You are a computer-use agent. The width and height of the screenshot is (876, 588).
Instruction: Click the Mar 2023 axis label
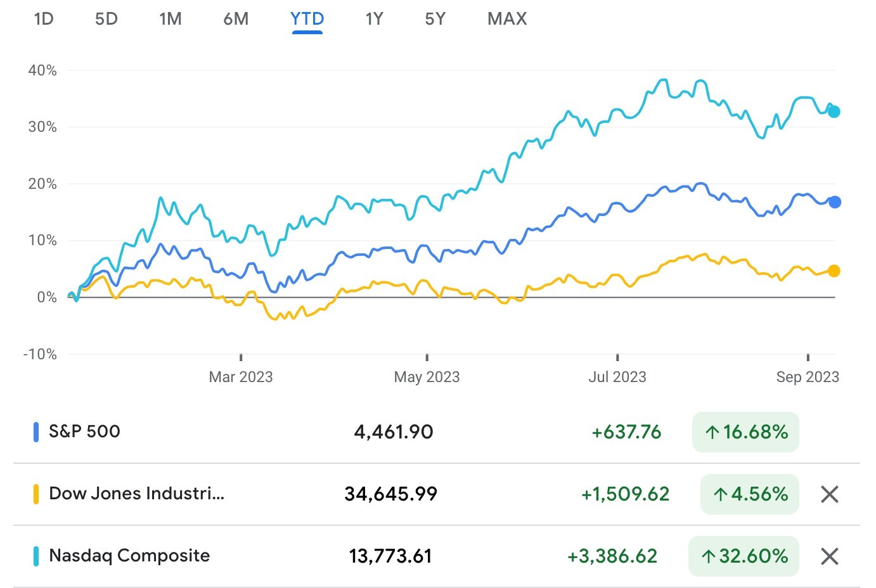point(241,377)
